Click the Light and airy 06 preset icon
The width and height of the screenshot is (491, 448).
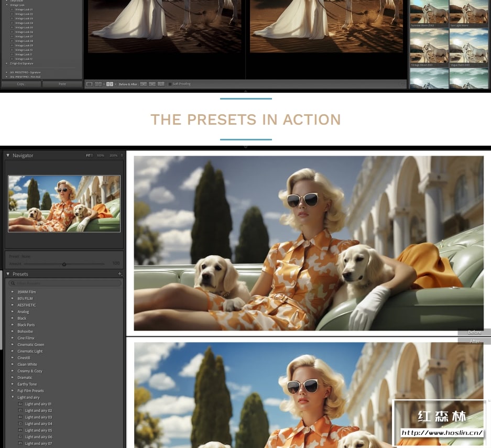click(x=20, y=436)
